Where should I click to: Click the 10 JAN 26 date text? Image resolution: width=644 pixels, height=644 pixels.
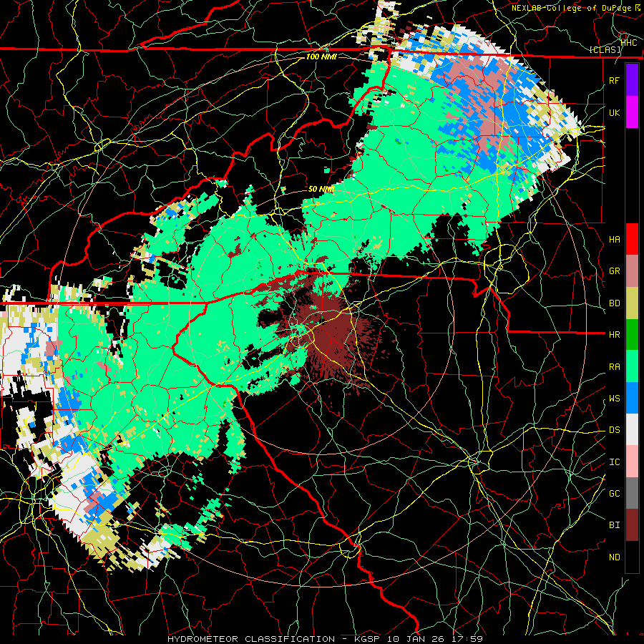point(416,639)
